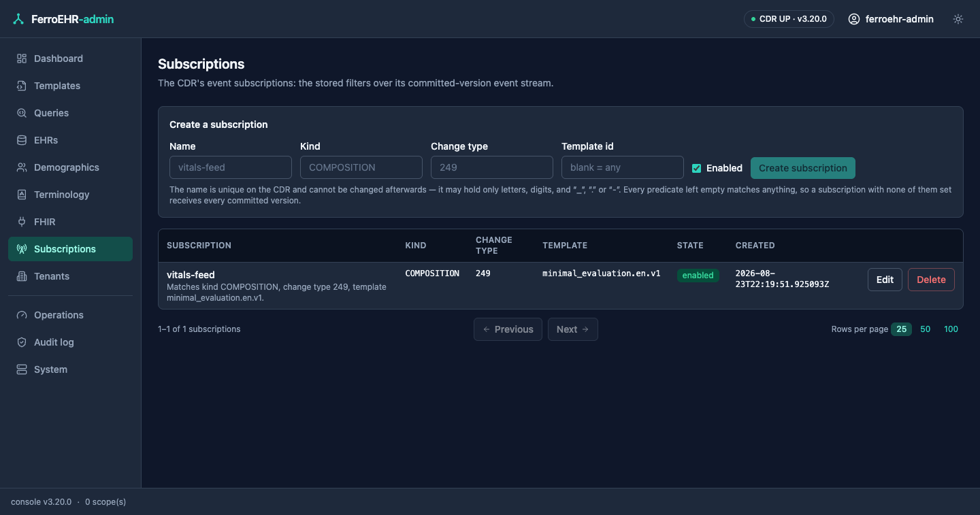Click the TEMPLATE column header
Screen dimensions: 980x515
coord(565,246)
